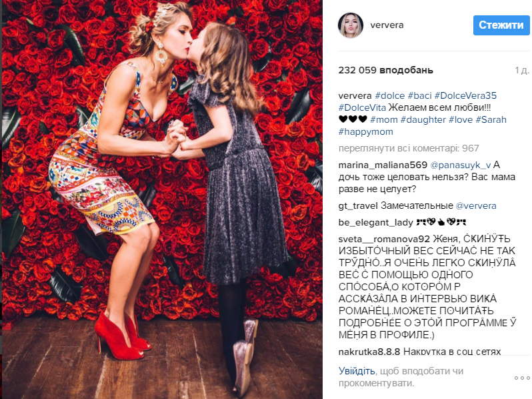Open the #Sarah hashtag
The image size is (532, 399).
pyautogui.click(x=491, y=119)
